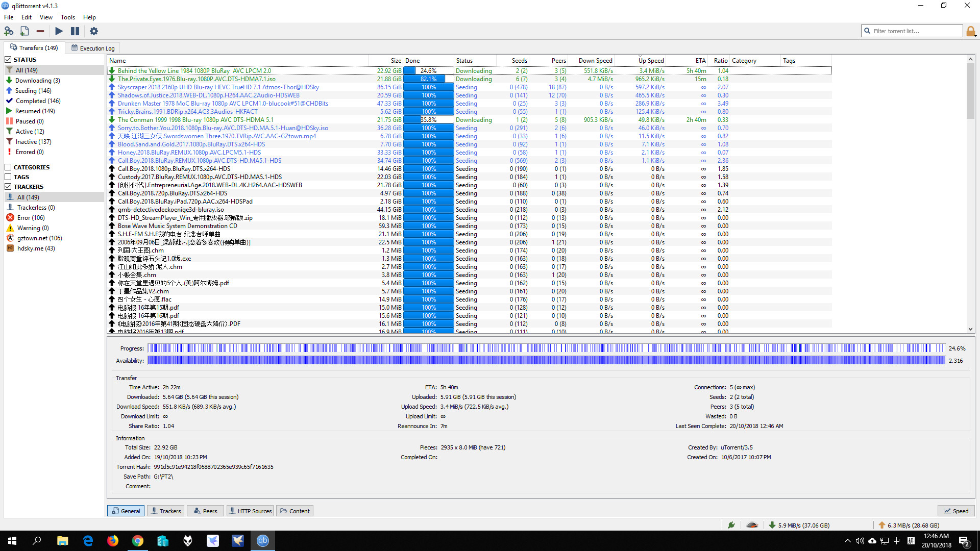Click the alternative speed limits icon
Image resolution: width=980 pixels, height=551 pixels.
tap(752, 525)
